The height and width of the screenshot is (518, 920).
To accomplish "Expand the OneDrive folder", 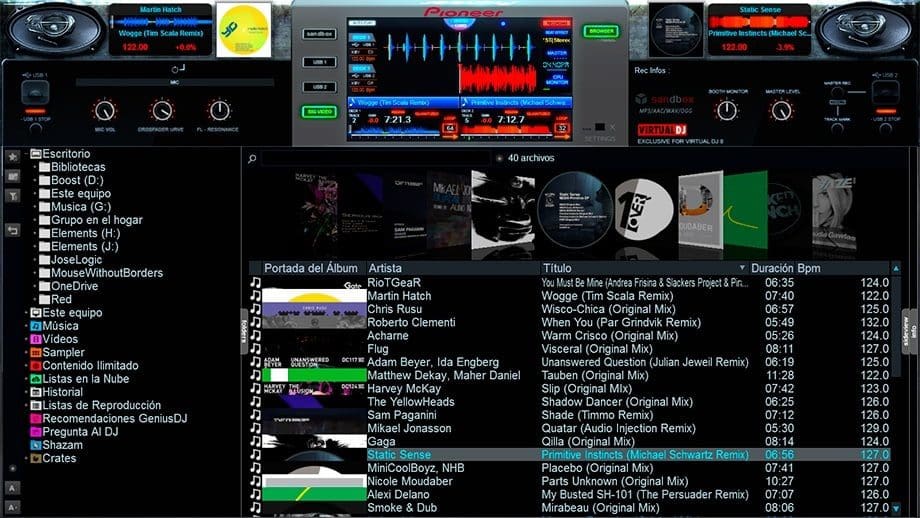I will point(35,286).
